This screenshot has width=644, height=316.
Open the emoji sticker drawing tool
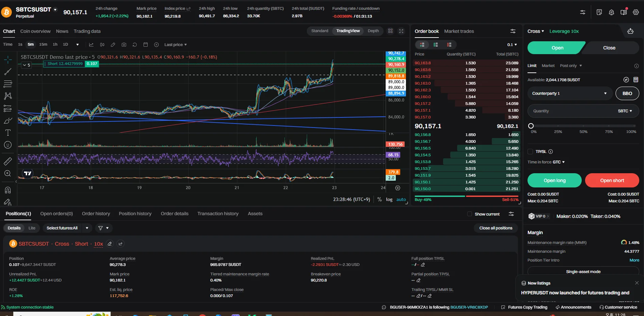[x=8, y=145]
